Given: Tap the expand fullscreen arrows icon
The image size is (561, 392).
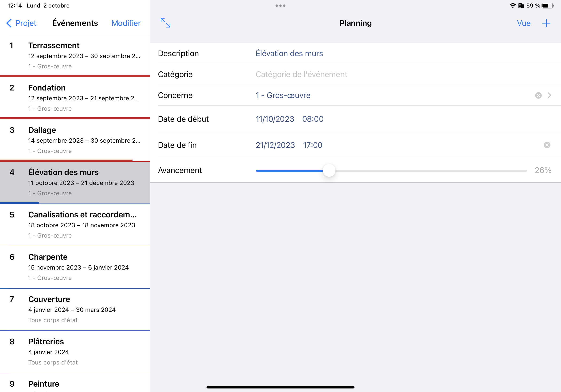Looking at the screenshot, I should click(x=165, y=23).
